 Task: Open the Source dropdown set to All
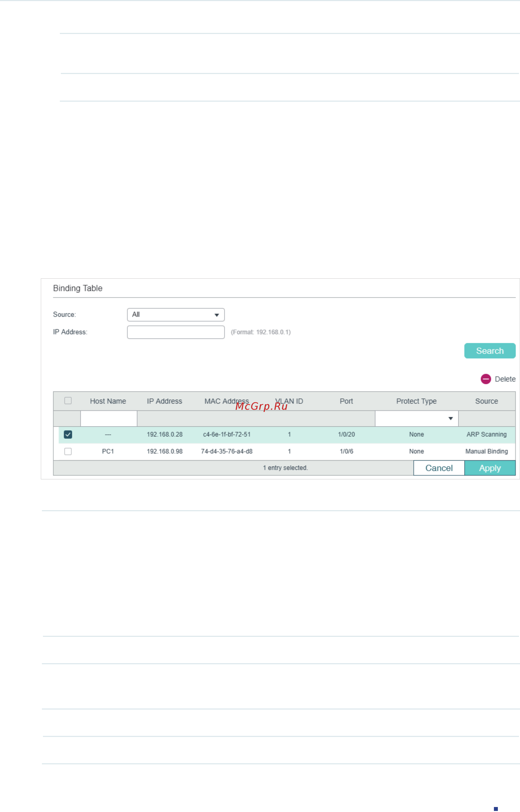(x=176, y=314)
